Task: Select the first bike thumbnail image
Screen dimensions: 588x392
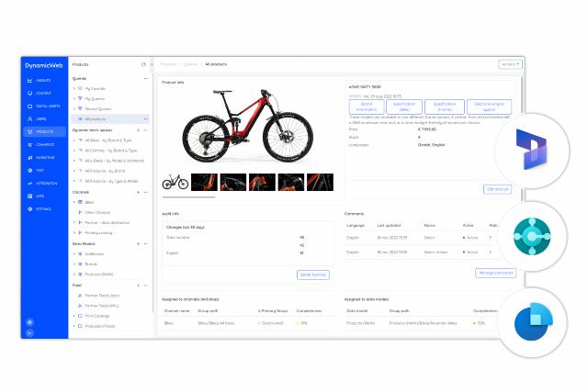Action: pos(175,183)
